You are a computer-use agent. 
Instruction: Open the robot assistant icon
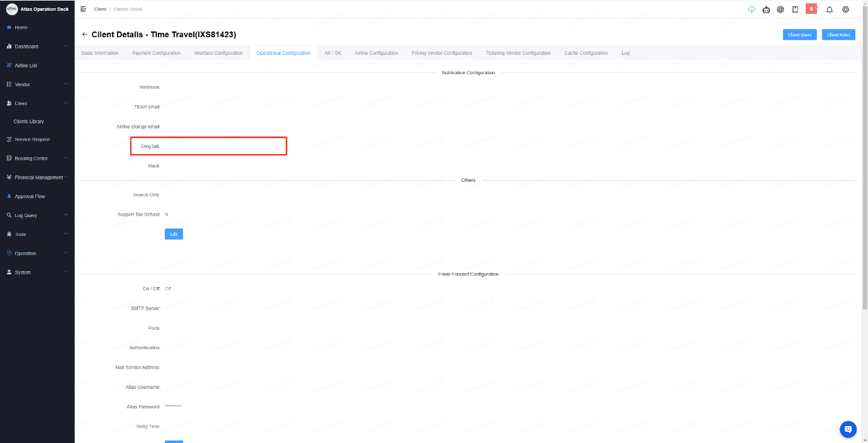765,9
